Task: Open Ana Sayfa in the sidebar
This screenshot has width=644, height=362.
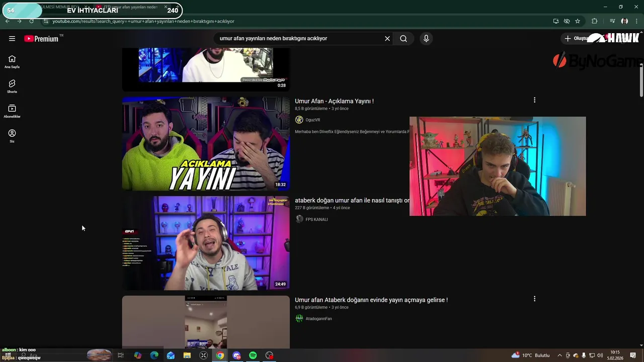Action: pos(12,62)
